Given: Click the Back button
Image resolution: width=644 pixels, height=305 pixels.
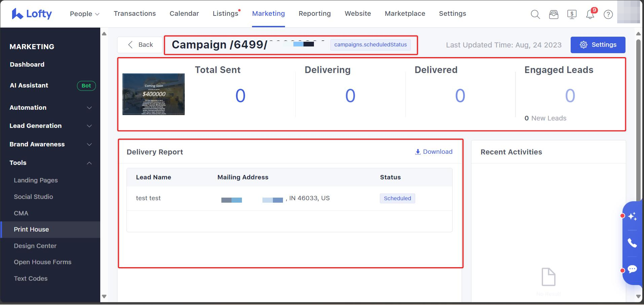Looking at the screenshot, I should [140, 45].
